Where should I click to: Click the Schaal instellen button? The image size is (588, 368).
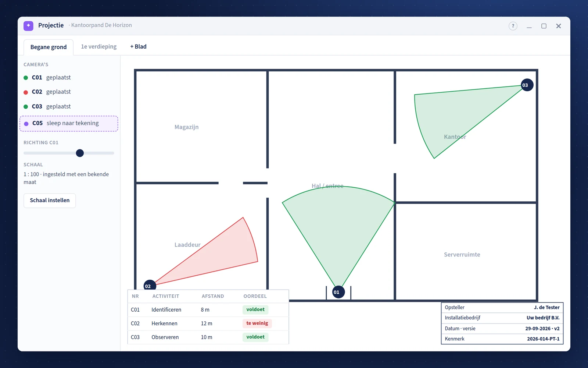(x=50, y=201)
